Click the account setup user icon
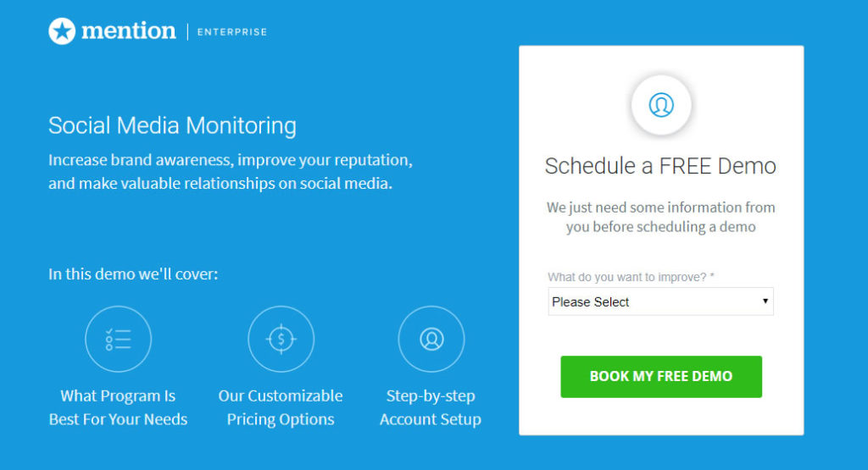The height and width of the screenshot is (470, 868). pos(431,339)
